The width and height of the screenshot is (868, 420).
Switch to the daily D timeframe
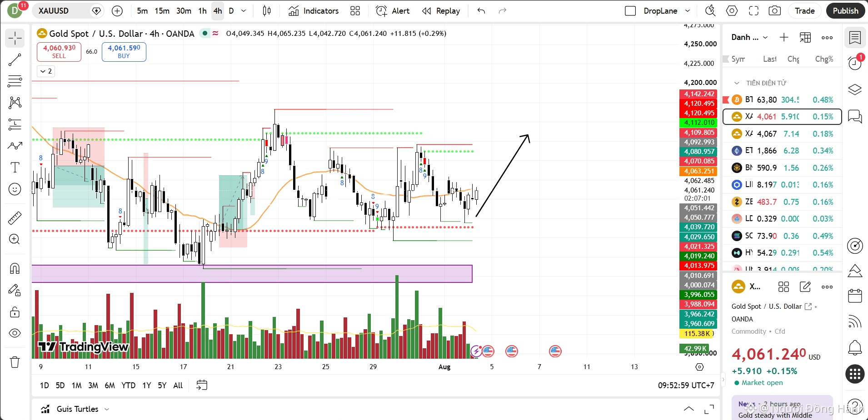click(231, 11)
